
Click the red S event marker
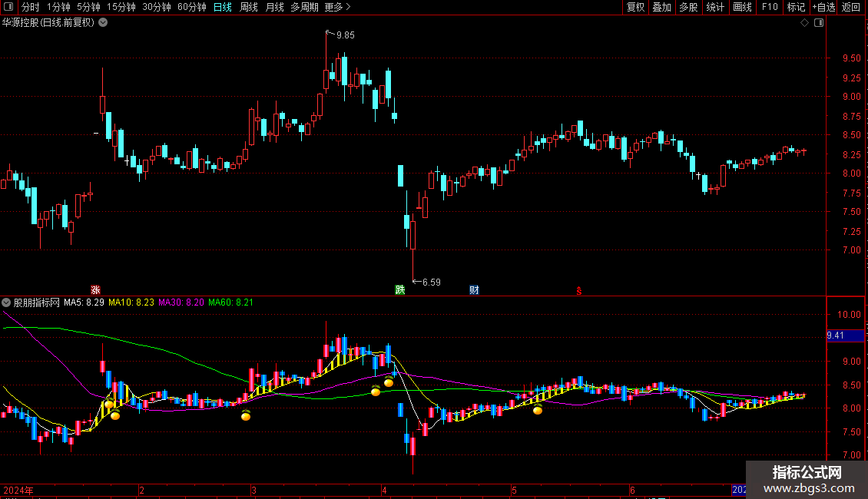pyautogui.click(x=579, y=291)
